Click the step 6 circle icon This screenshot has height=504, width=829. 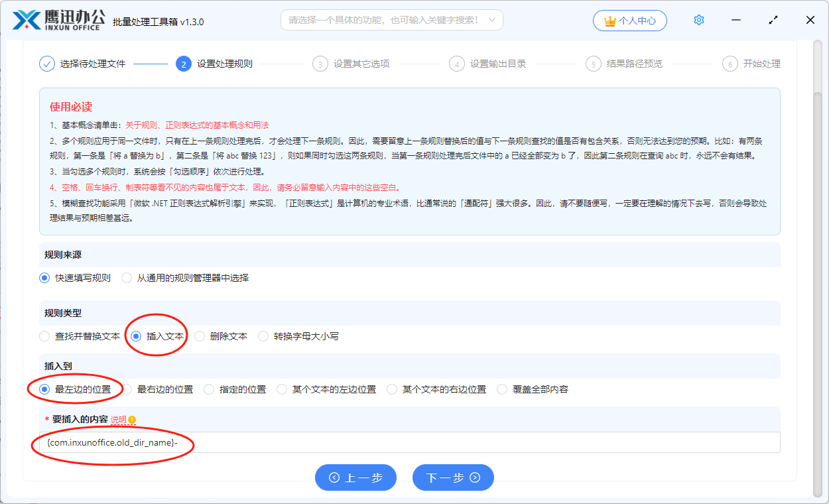pyautogui.click(x=730, y=64)
